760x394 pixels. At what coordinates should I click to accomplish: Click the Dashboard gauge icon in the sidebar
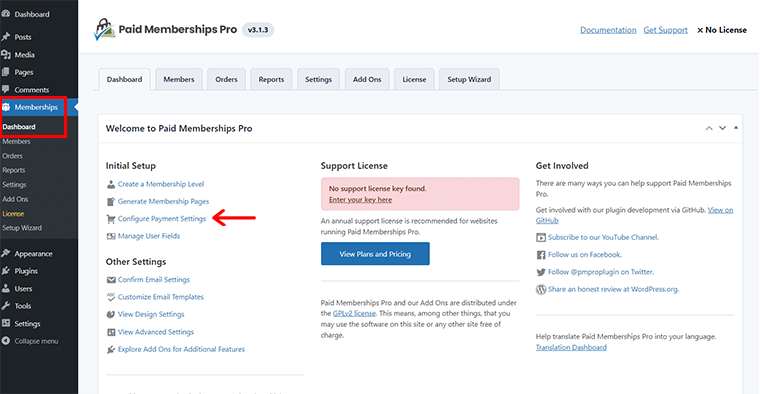(6, 14)
